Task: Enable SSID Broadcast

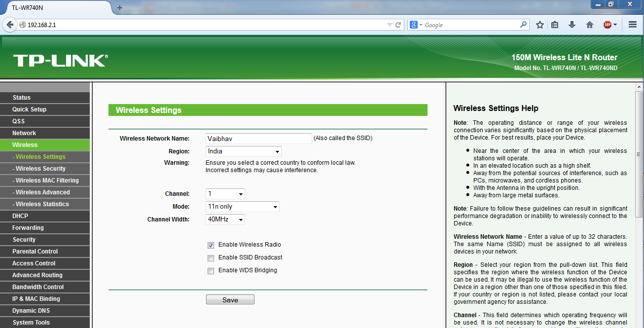Action: click(x=211, y=258)
